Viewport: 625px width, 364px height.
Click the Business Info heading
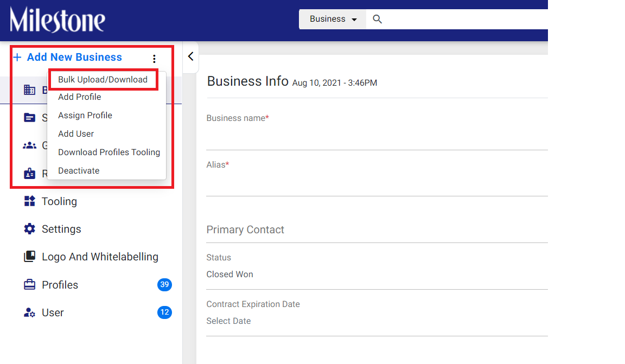247,81
